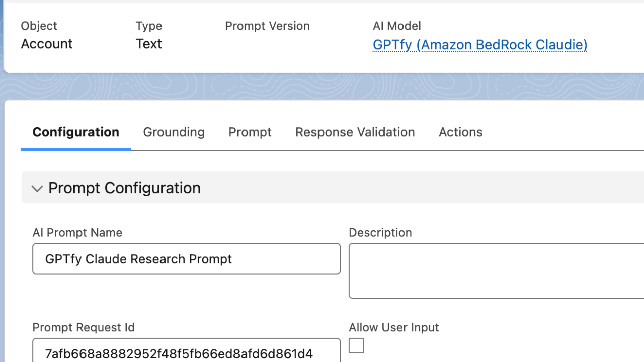The height and width of the screenshot is (362, 644).
Task: Click the Allow User Input label
Action: click(393, 327)
